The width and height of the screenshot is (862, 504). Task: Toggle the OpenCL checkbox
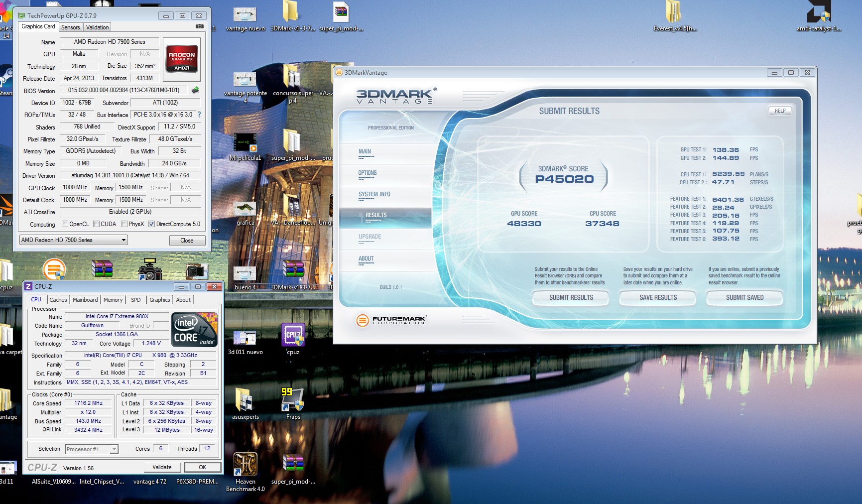tap(65, 224)
